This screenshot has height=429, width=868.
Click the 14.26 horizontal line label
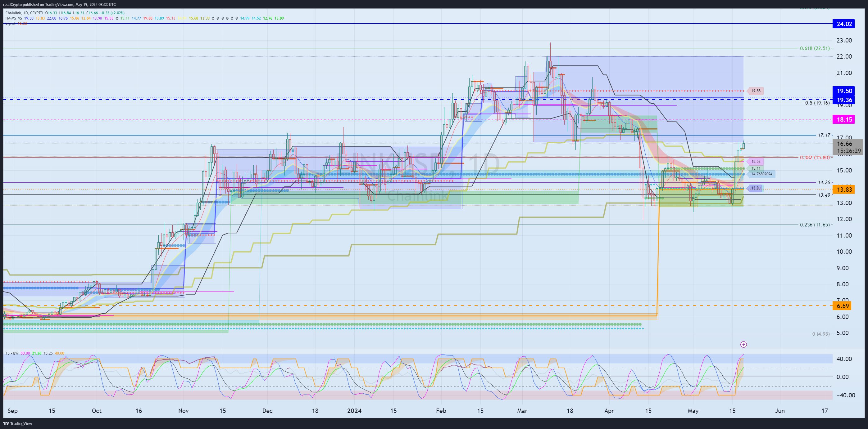click(x=824, y=182)
